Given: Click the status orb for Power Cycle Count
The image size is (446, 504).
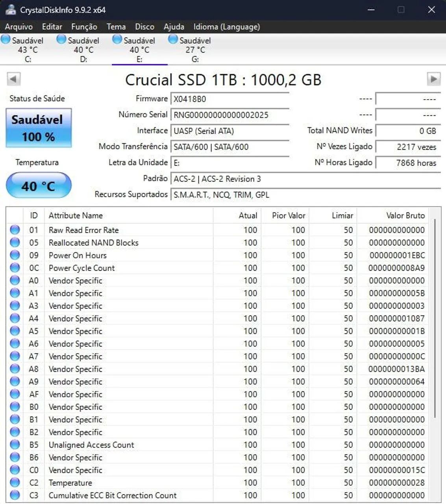Looking at the screenshot, I should (15, 267).
